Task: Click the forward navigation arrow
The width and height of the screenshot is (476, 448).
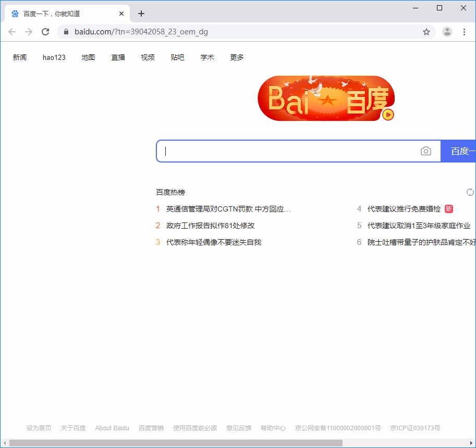Action: click(29, 31)
